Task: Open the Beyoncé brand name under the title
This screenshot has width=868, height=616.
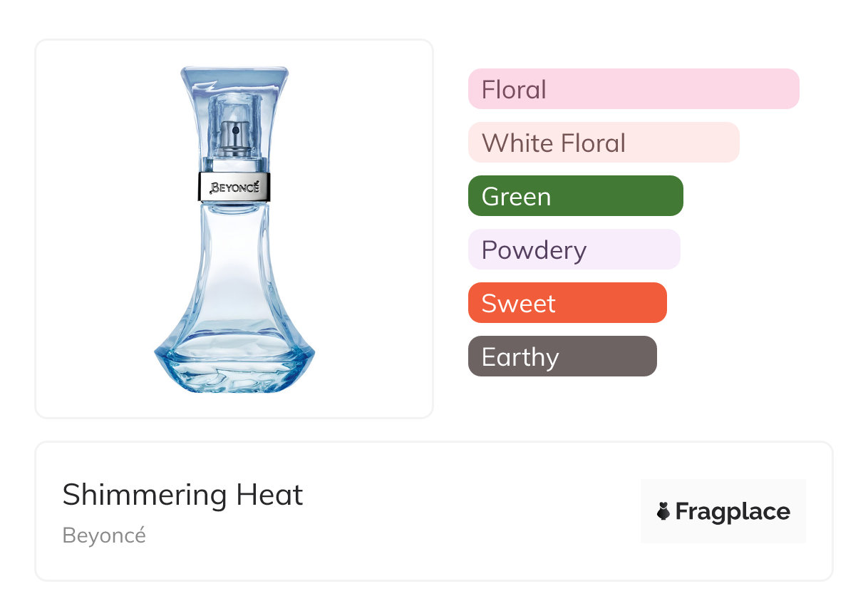Action: tap(104, 535)
